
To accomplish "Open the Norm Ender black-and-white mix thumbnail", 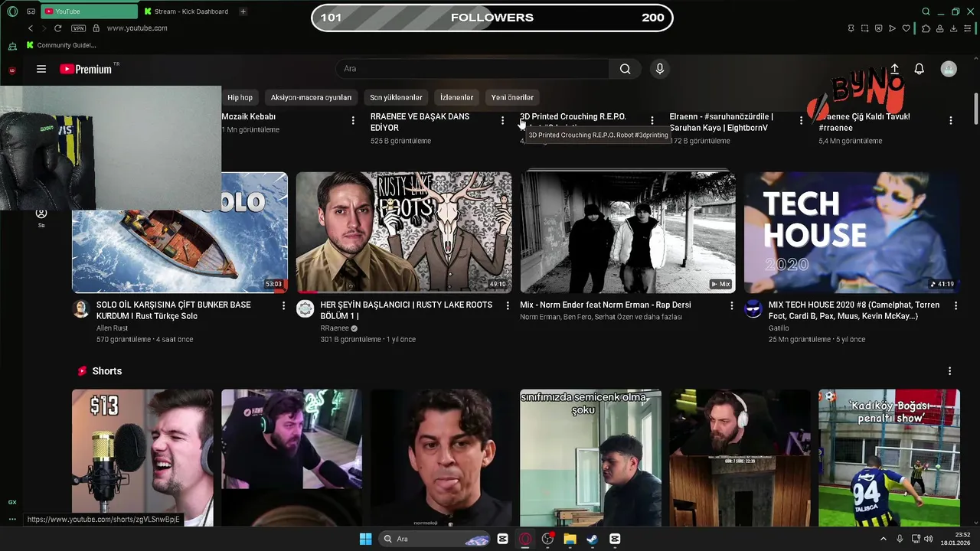I will 628,233.
